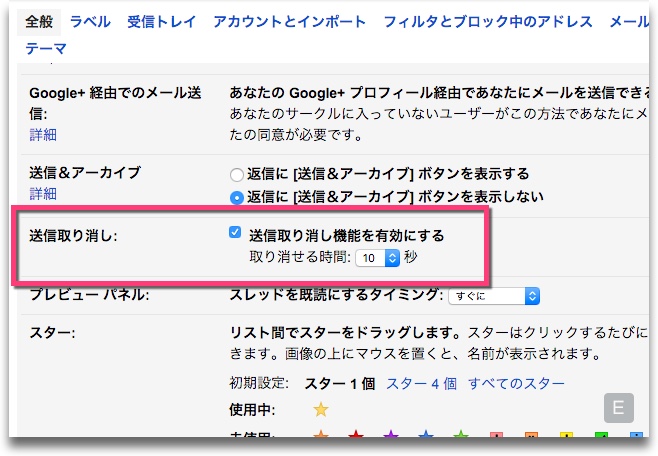
Task: Click the 初期設定: label
Action: click(x=259, y=383)
